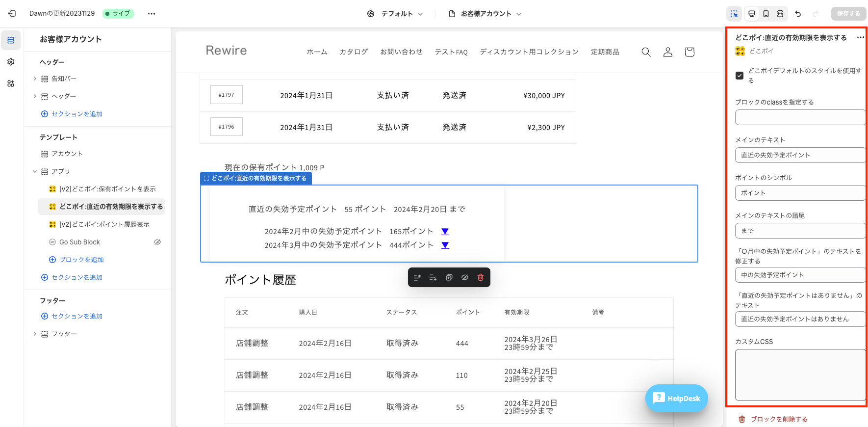Screen dimensions: 868x427
Task: Select どこポイ:直近の有効期限を表示する block
Action: tap(102, 207)
